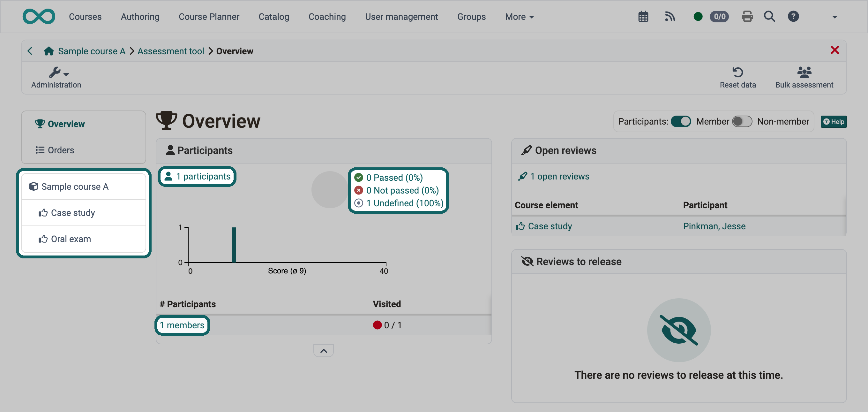Screen dimensions: 868x412
Task: Open the RSS subscriptions icon
Action: pyautogui.click(x=670, y=17)
